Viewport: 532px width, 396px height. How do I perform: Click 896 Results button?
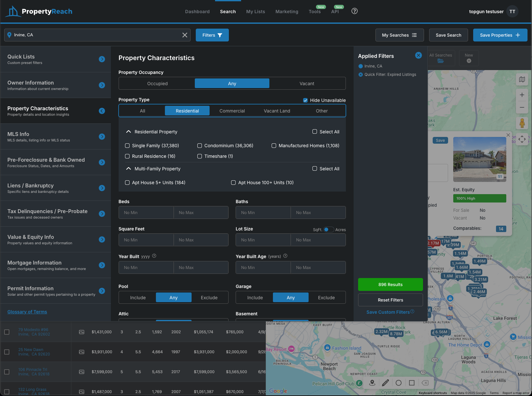tap(391, 284)
